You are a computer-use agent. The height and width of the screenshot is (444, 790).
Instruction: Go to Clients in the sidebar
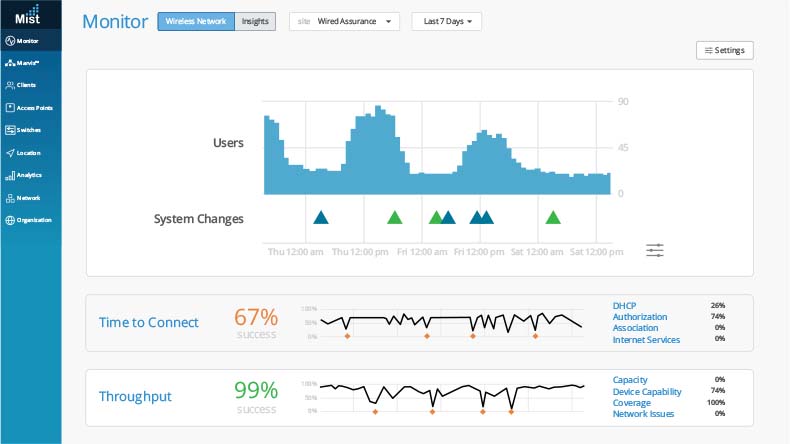[x=27, y=85]
